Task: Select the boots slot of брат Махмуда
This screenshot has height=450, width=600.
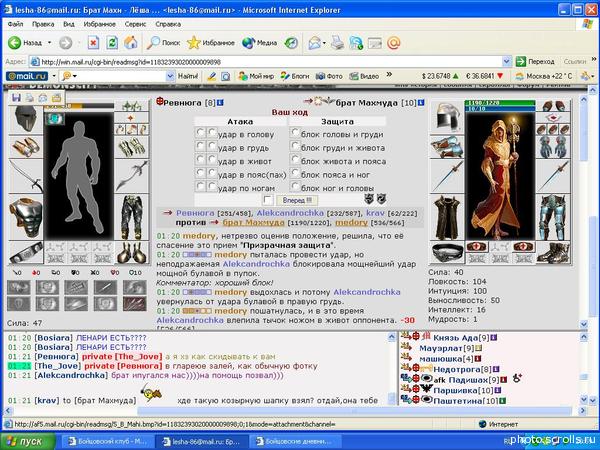Action: click(553, 253)
